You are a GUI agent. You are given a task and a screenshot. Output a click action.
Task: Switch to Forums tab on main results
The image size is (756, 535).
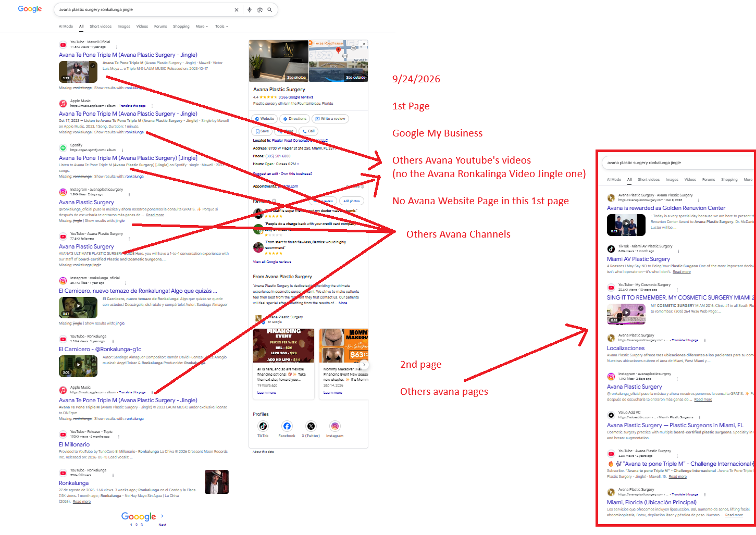tap(160, 27)
